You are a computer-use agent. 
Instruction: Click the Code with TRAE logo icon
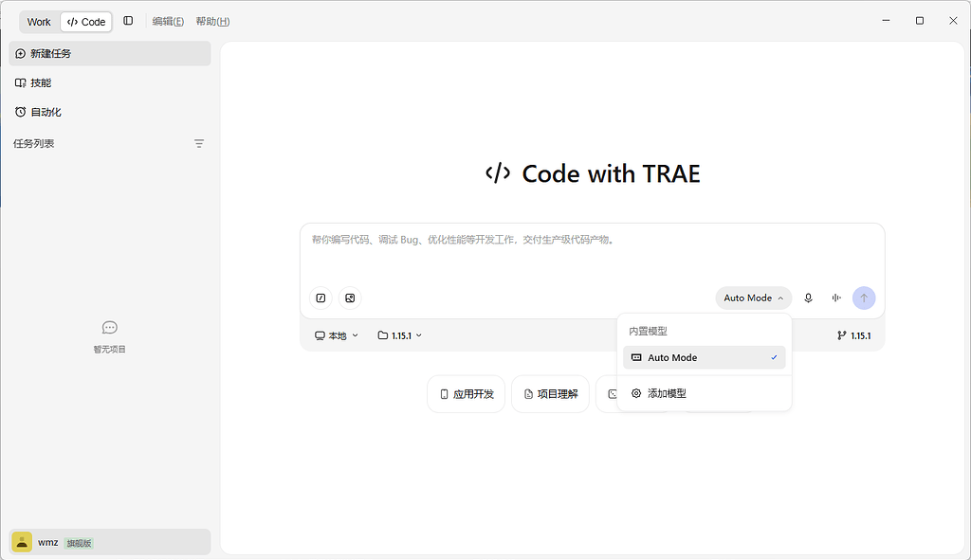point(498,173)
